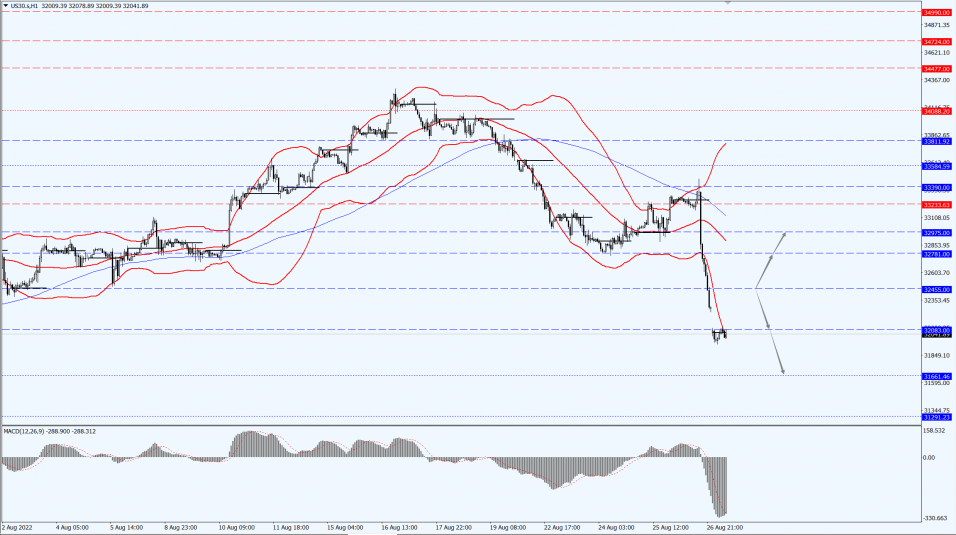Viewport: 956px width, 535px height.
Task: Select the blue 32455.00 price label
Action: point(936,289)
